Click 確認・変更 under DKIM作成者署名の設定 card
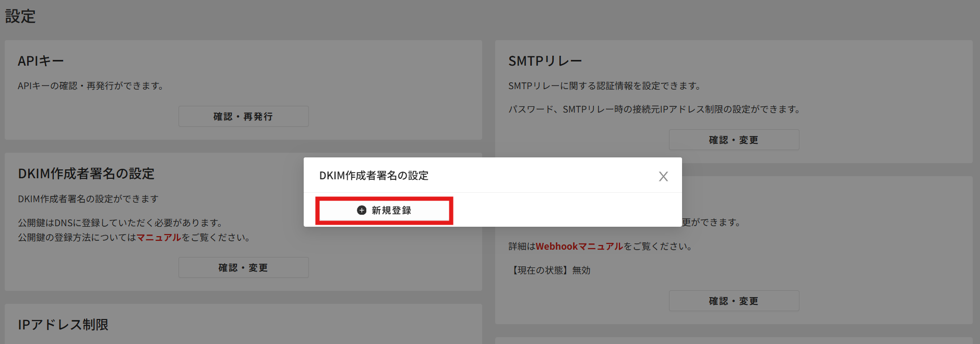Image resolution: width=980 pixels, height=344 pixels. click(x=243, y=267)
